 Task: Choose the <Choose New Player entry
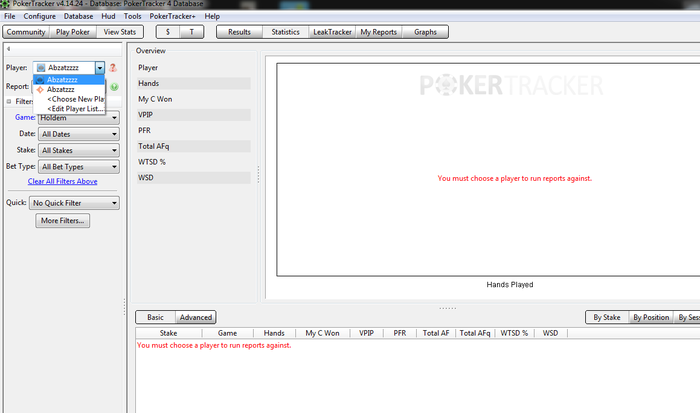tap(69, 99)
